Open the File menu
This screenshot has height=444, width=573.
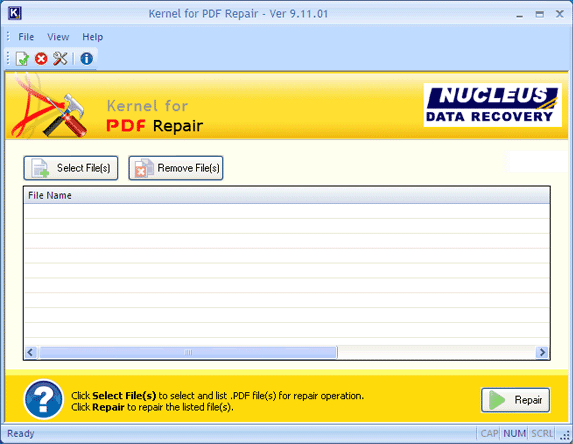coord(26,37)
